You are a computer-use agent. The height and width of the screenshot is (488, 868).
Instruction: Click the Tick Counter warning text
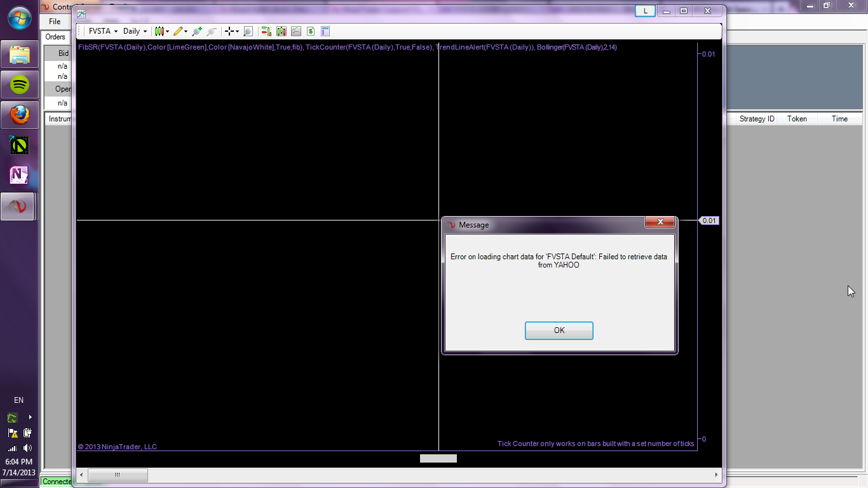(x=596, y=444)
